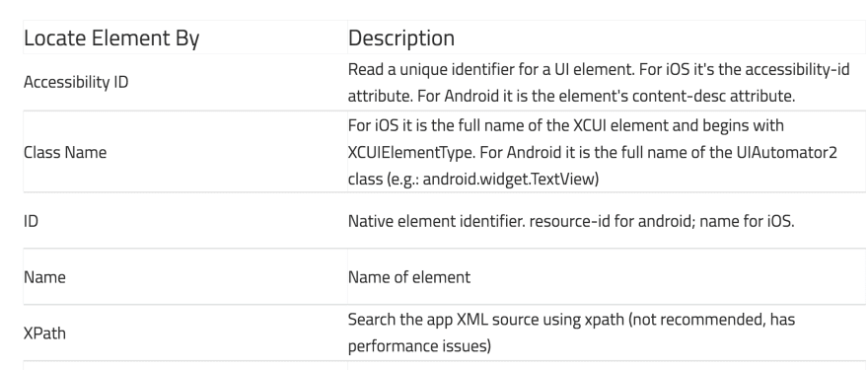Click the 'Name' locator cell
The height and width of the screenshot is (370, 868).
[x=44, y=276]
